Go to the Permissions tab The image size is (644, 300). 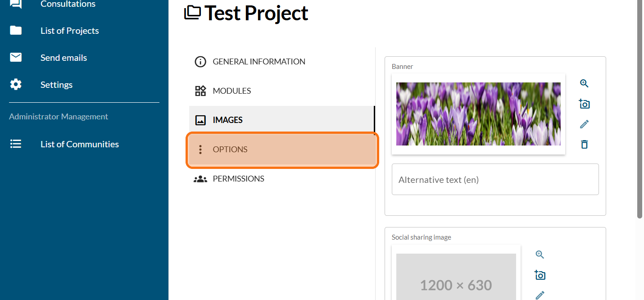238,179
